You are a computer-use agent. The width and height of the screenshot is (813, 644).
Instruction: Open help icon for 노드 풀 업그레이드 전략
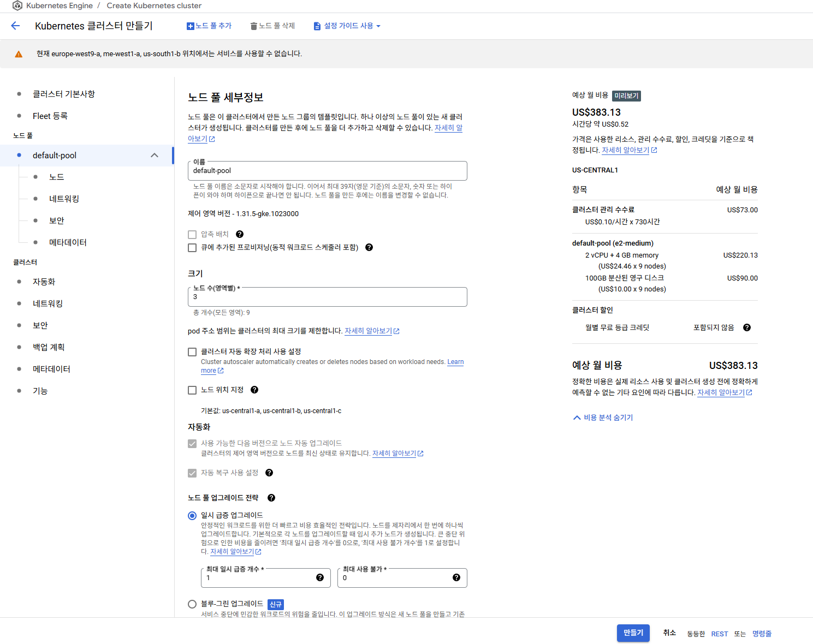271,498
